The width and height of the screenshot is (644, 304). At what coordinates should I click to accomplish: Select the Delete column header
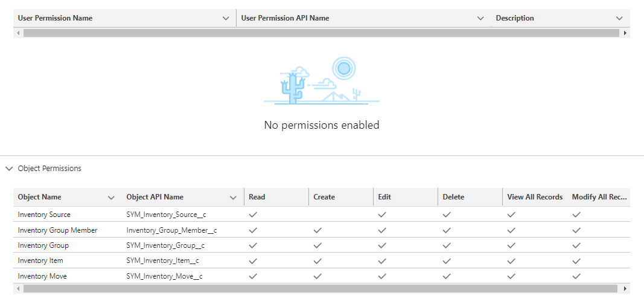point(453,197)
